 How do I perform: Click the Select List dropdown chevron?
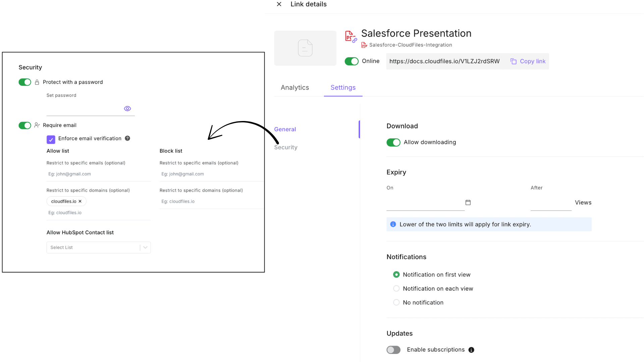point(146,248)
